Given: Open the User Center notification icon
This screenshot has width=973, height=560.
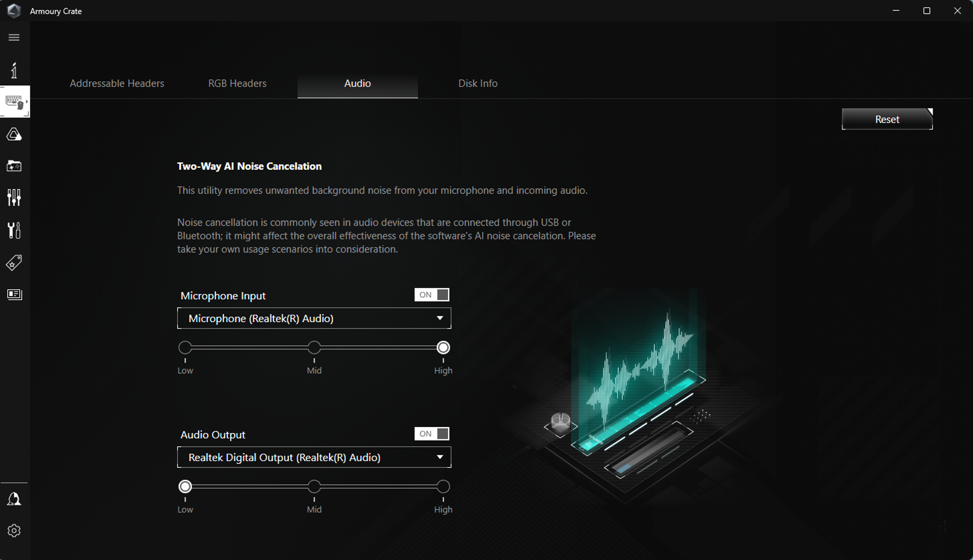Looking at the screenshot, I should 14,499.
